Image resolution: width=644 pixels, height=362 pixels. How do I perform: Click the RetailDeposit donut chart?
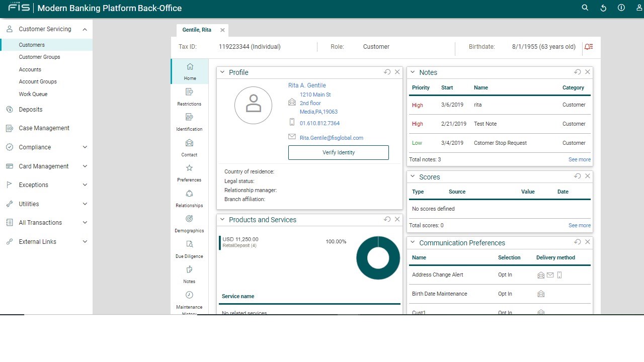click(x=378, y=258)
